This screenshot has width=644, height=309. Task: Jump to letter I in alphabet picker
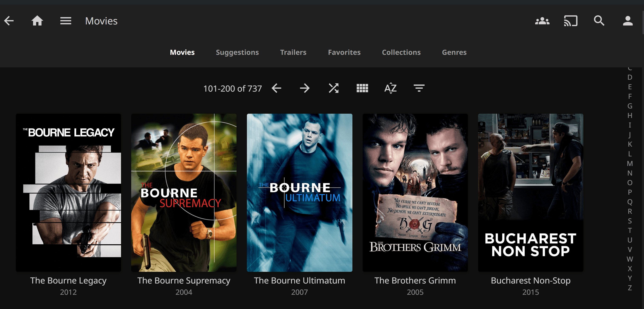click(x=630, y=125)
